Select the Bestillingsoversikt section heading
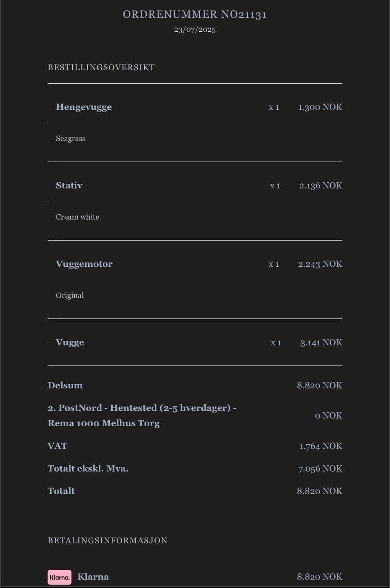Screen dimensions: 390x588 click(101, 68)
